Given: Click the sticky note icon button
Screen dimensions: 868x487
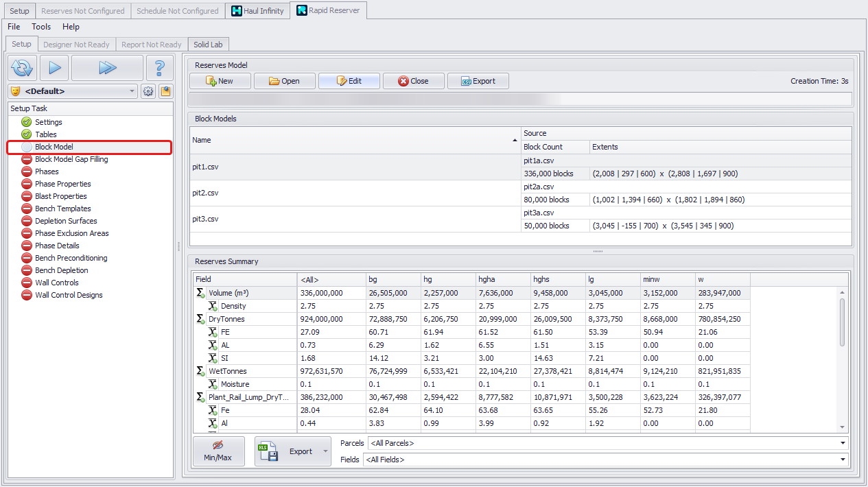Looking at the screenshot, I should 165,91.
